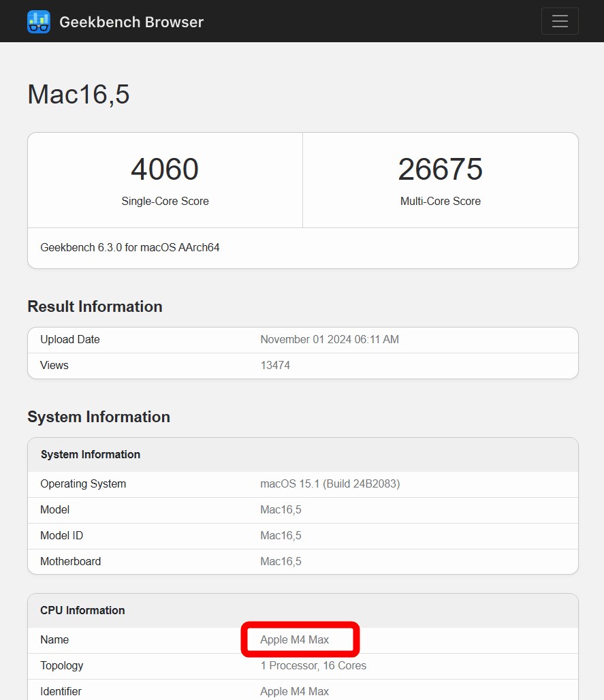This screenshot has height=700, width=604.
Task: Select the Mac16,5 value in Model row
Action: [281, 510]
